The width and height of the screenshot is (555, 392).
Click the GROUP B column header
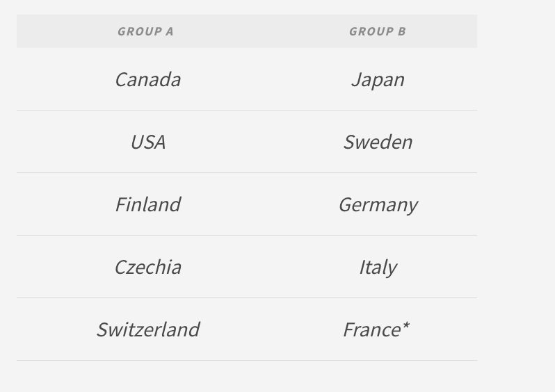377,31
